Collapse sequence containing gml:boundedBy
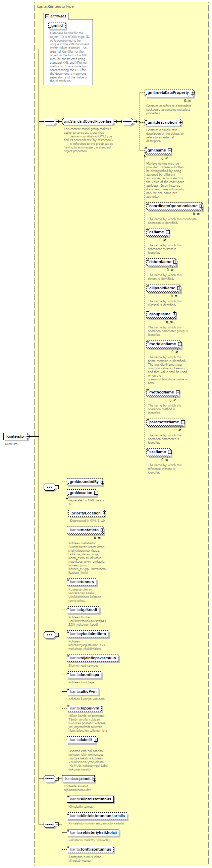 tap(57, 487)
